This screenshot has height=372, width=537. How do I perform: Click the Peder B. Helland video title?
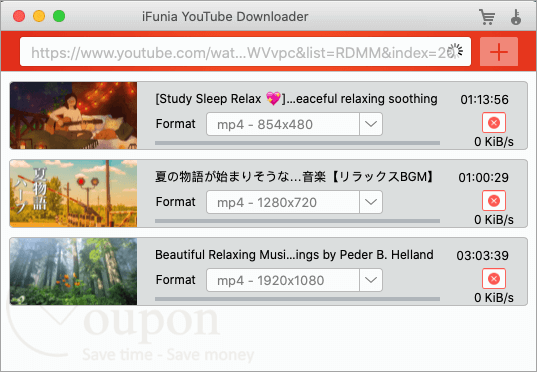click(294, 255)
